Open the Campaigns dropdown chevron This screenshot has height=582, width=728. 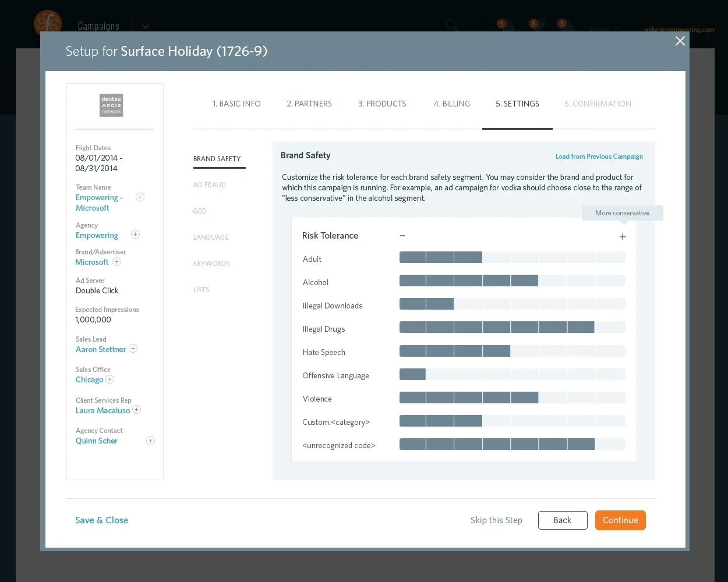[x=145, y=26]
